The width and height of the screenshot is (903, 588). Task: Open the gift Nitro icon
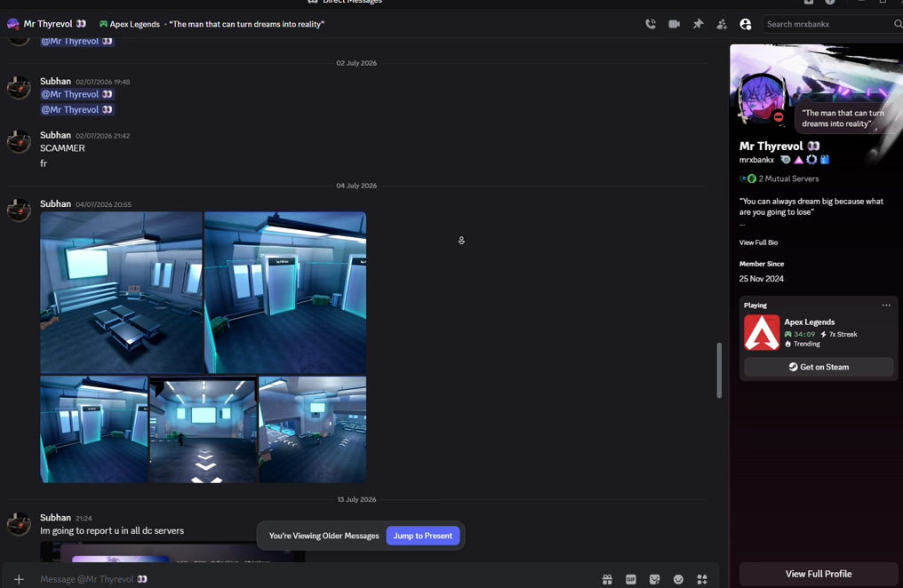(x=607, y=579)
